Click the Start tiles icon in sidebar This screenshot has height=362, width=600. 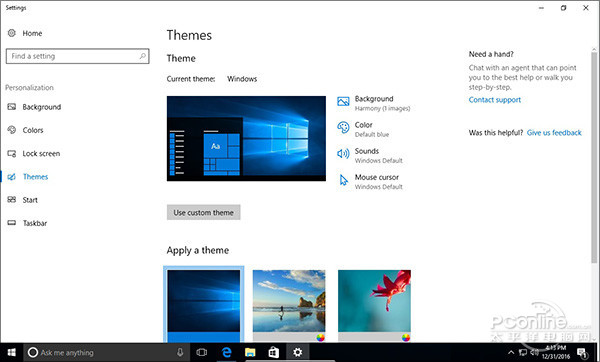(x=12, y=200)
